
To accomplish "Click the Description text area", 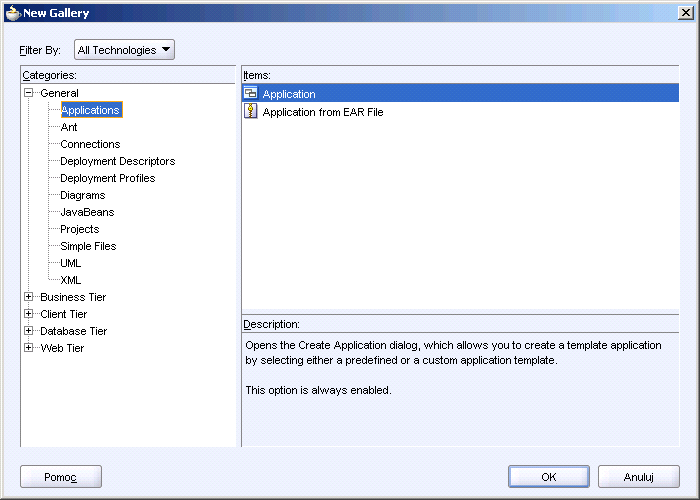I will 460,389.
